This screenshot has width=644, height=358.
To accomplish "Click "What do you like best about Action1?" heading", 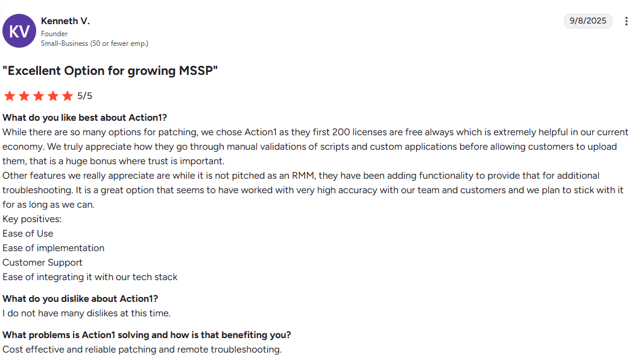I will click(84, 118).
